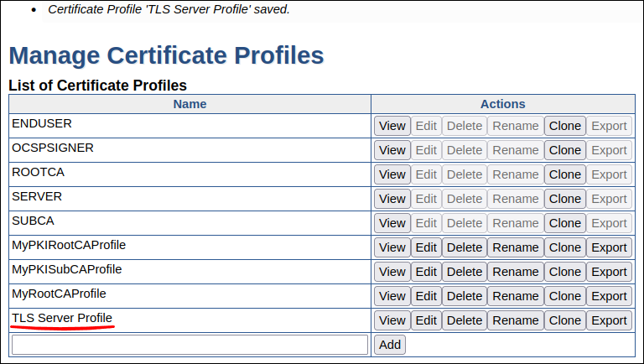Screen dimensions: 644x364
Task: Delete the MyPKIRootCAProfile profile
Action: click(x=464, y=247)
